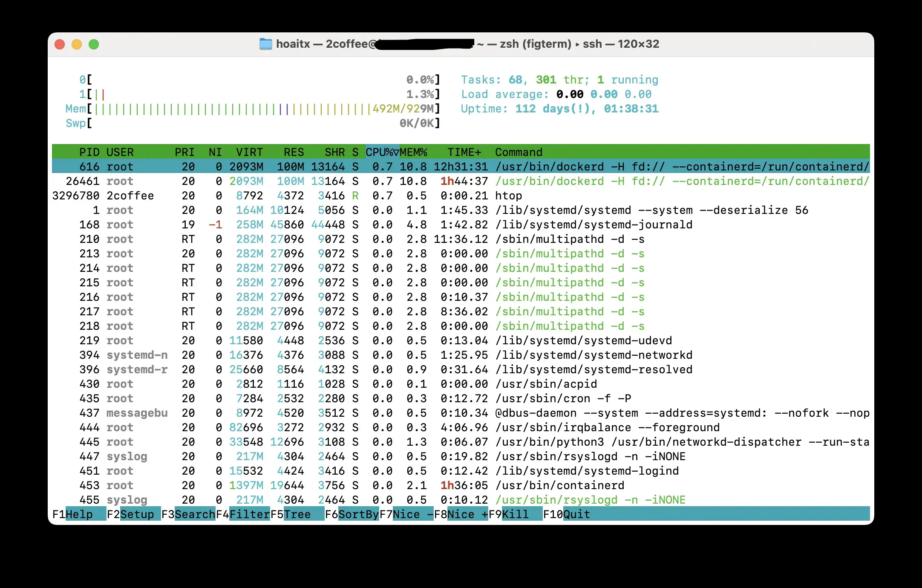Select the dockerd thread row PID 26461

coord(461,181)
